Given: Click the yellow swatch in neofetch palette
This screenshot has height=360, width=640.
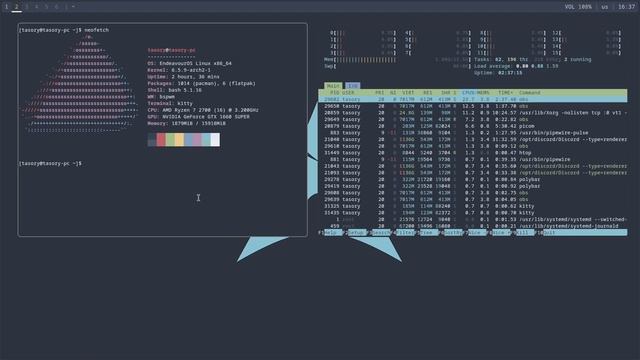Looking at the screenshot, I should (x=179, y=140).
